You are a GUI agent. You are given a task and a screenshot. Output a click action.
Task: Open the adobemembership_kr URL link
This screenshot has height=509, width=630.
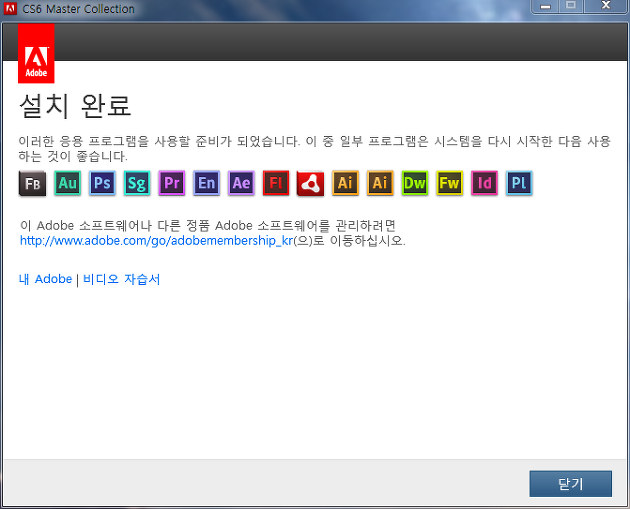tap(156, 241)
